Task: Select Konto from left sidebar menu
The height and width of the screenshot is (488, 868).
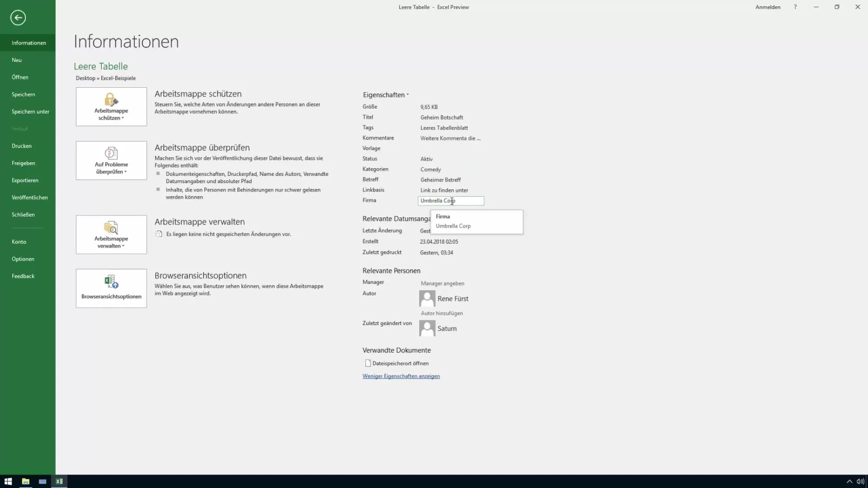Action: pos(19,241)
